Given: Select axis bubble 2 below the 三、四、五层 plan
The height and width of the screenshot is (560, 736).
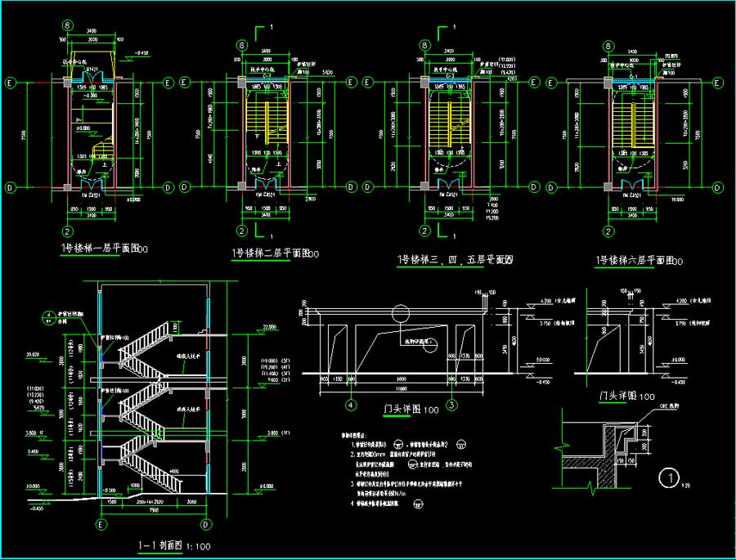Looking at the screenshot, I should click(x=424, y=231).
